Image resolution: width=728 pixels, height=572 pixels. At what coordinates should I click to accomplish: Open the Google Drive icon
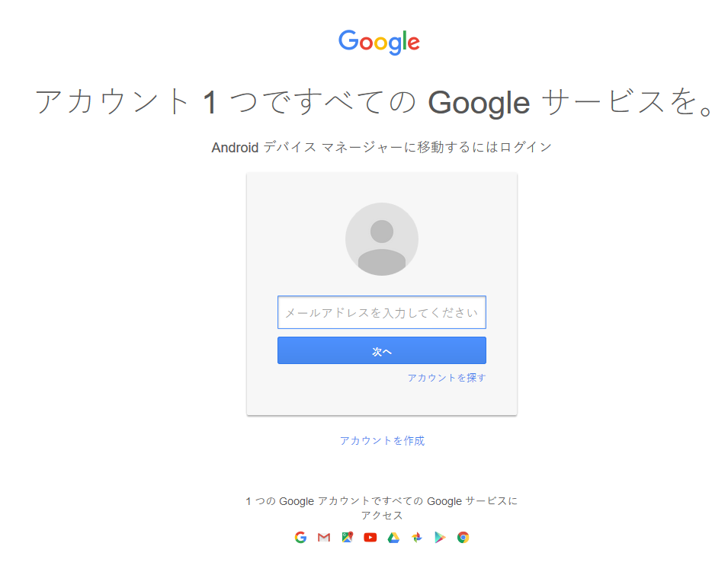[393, 537]
